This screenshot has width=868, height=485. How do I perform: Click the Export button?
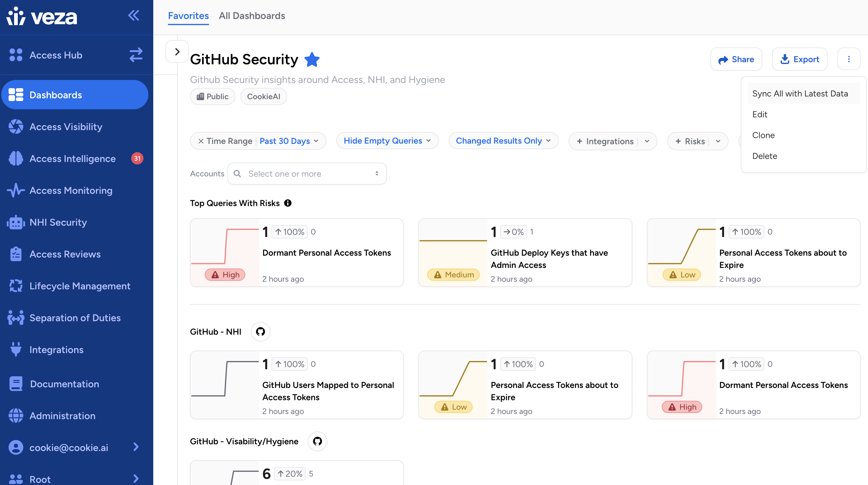pyautogui.click(x=800, y=59)
